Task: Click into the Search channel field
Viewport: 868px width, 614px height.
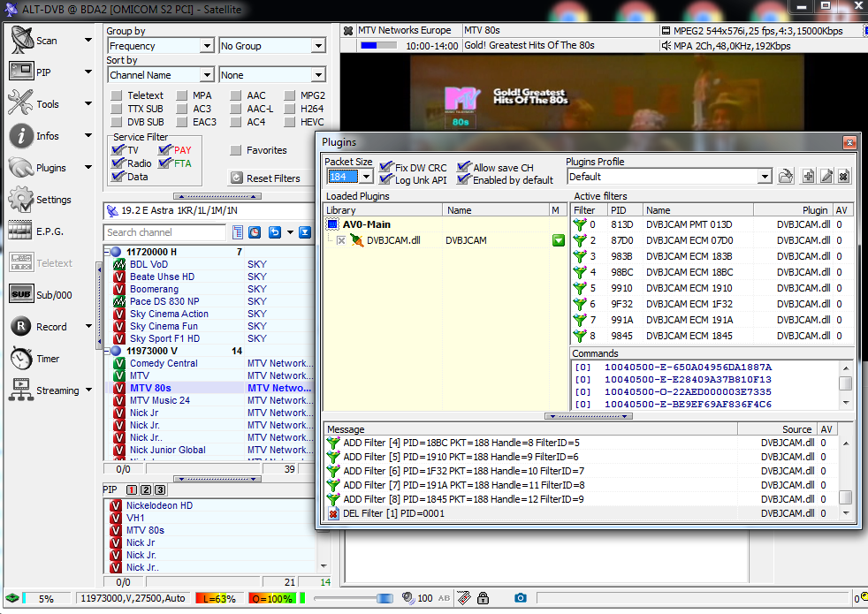Action: point(164,232)
